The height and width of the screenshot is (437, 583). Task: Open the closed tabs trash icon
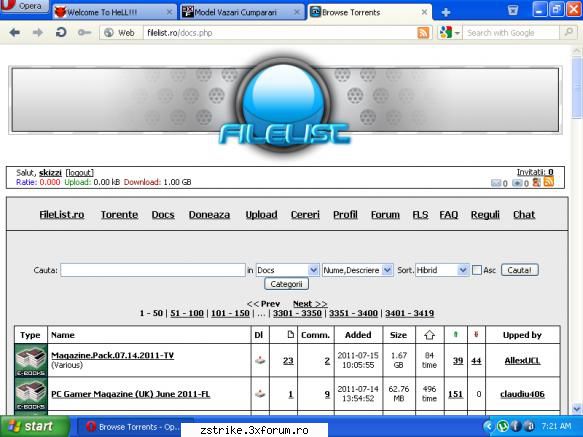513,10
